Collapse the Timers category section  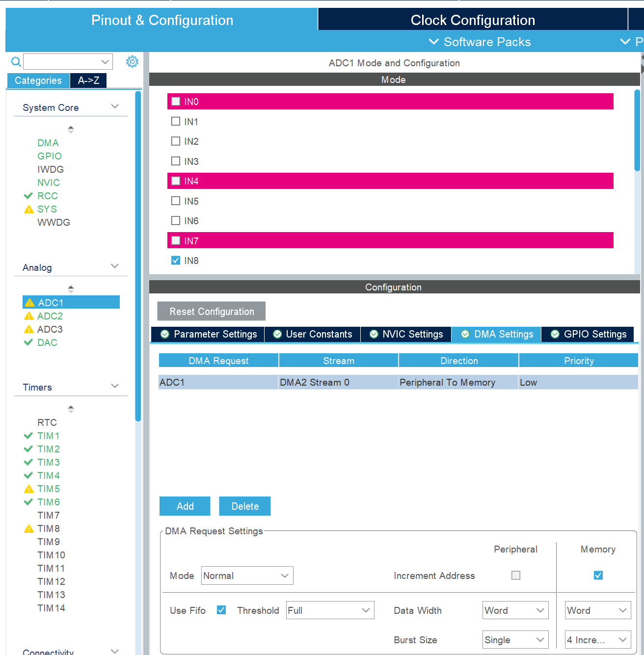[114, 386]
